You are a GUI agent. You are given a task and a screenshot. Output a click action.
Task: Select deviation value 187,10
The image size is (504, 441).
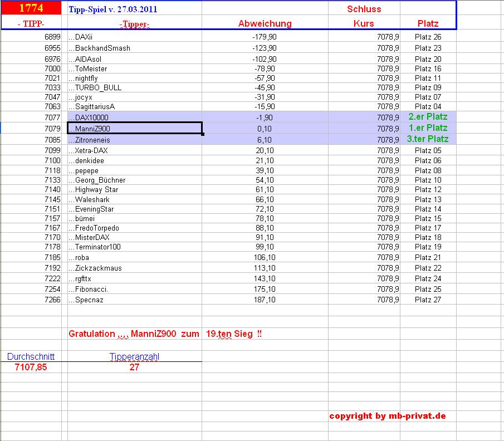265,300
